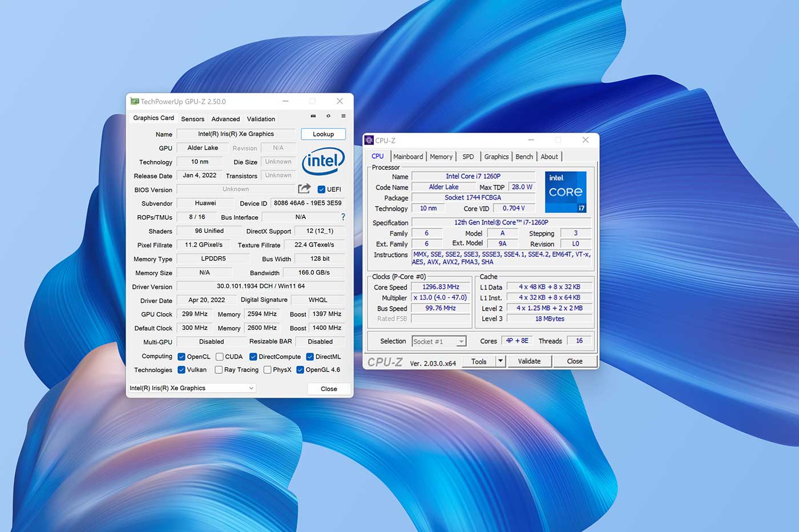Click the Memory Type value LPDDR5
The width and height of the screenshot is (799, 532).
[x=213, y=259]
